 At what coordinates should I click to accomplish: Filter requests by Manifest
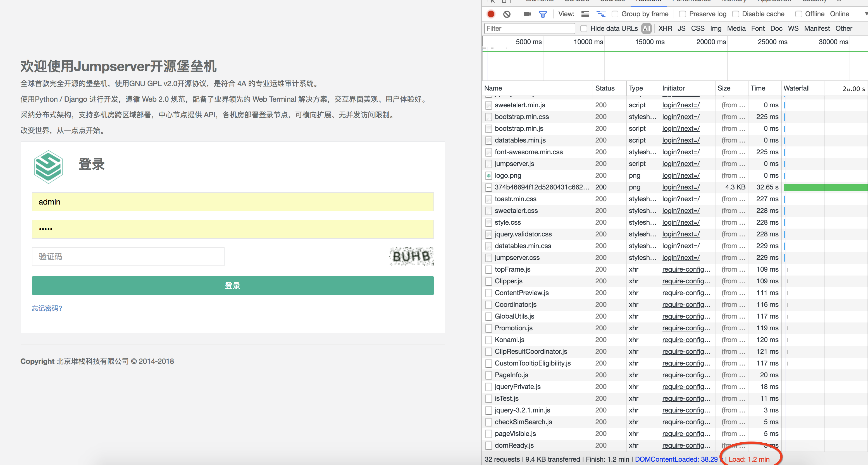coord(817,28)
